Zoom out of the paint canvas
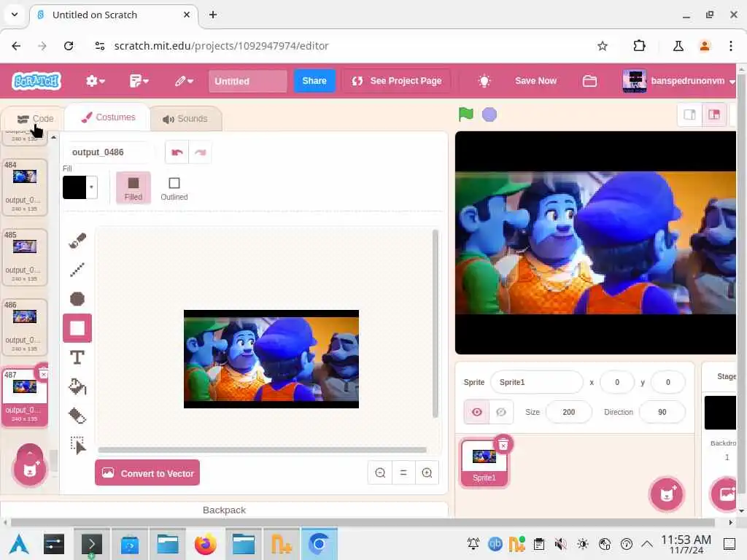The image size is (747, 560). point(380,472)
